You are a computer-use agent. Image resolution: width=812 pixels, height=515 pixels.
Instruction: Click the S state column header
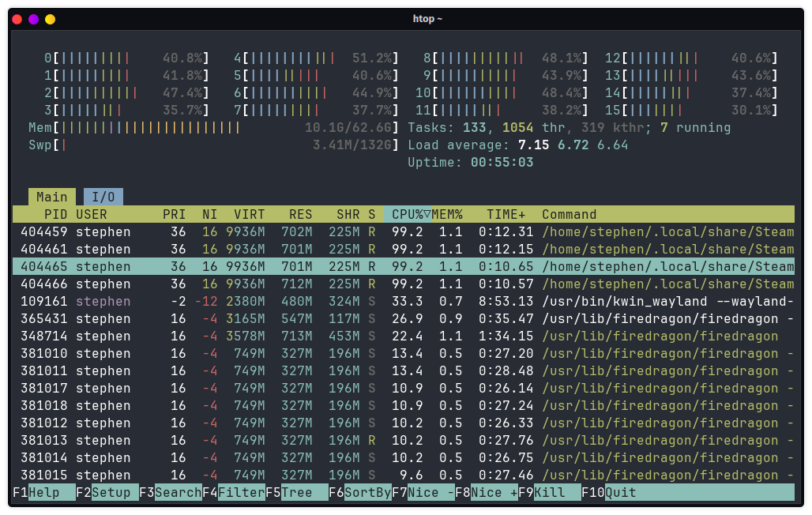(x=372, y=215)
